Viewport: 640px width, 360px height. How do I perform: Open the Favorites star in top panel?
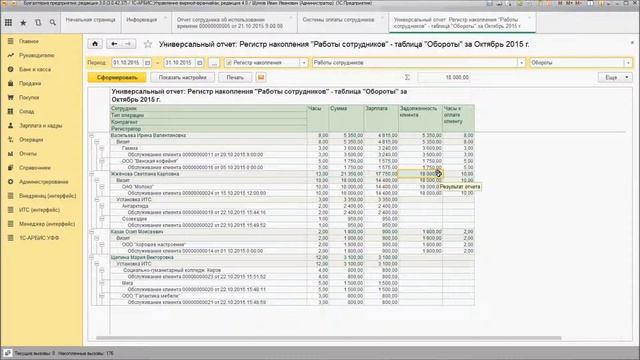[23, 22]
